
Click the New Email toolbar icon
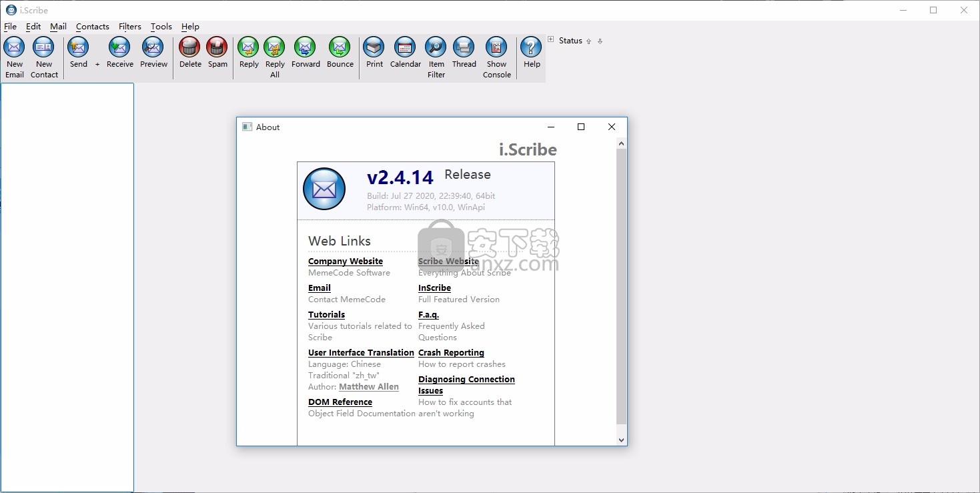(x=15, y=47)
